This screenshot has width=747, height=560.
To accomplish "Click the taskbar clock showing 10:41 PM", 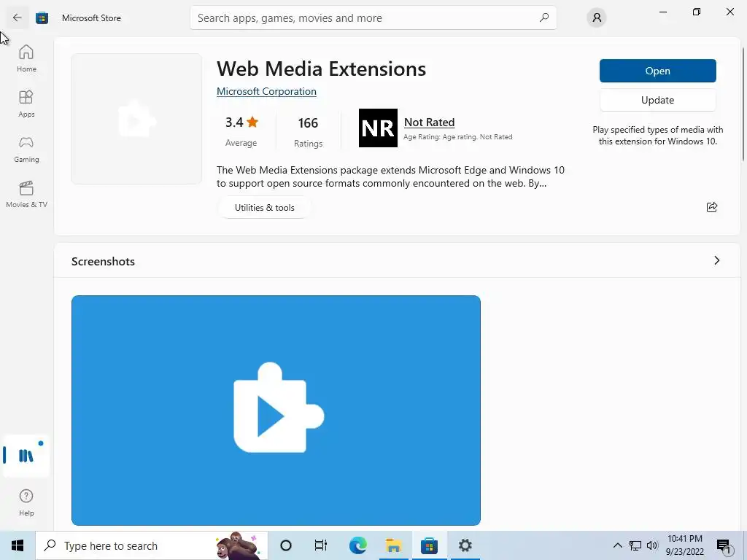I will (x=684, y=545).
